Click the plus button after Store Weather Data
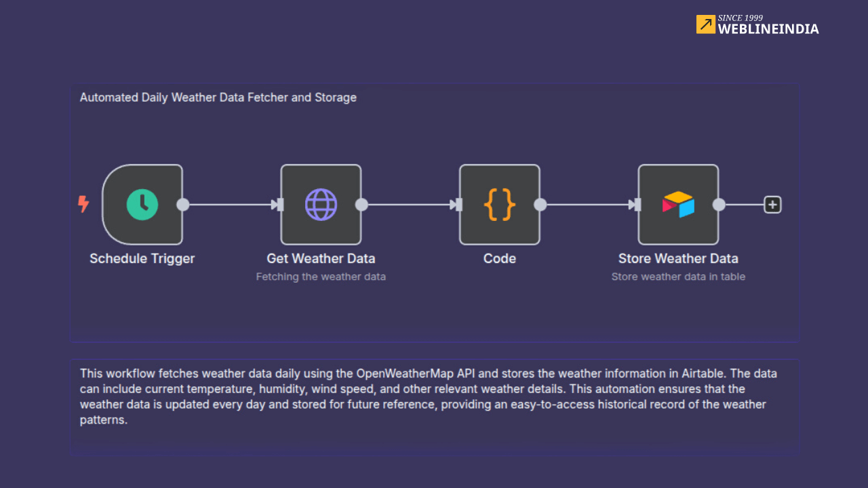Screen dimensions: 868x488 coord(772,204)
